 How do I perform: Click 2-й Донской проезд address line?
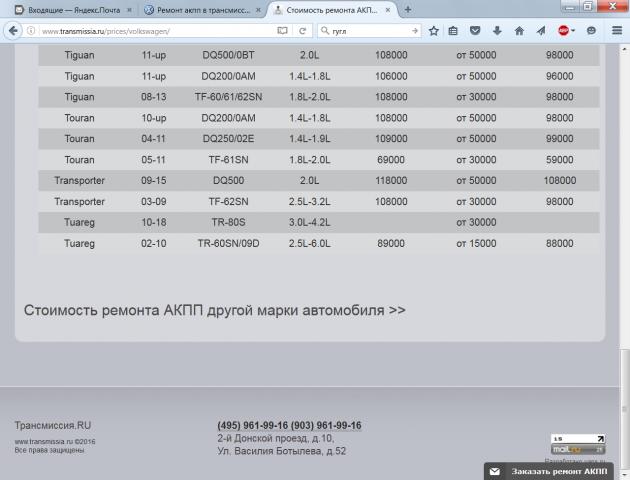276,438
